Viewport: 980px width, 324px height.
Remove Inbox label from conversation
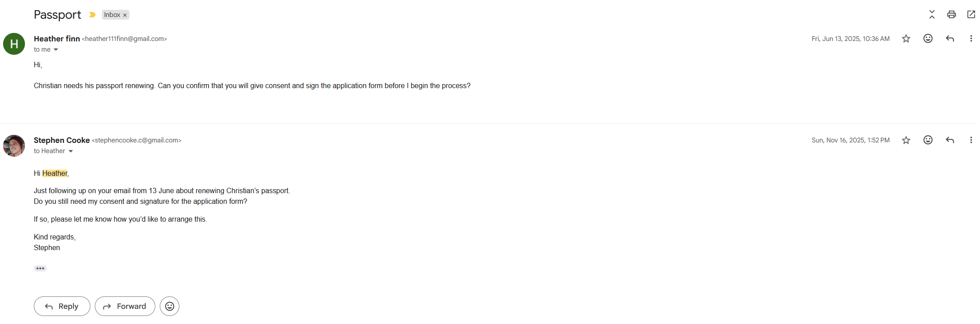pyautogui.click(x=125, y=15)
